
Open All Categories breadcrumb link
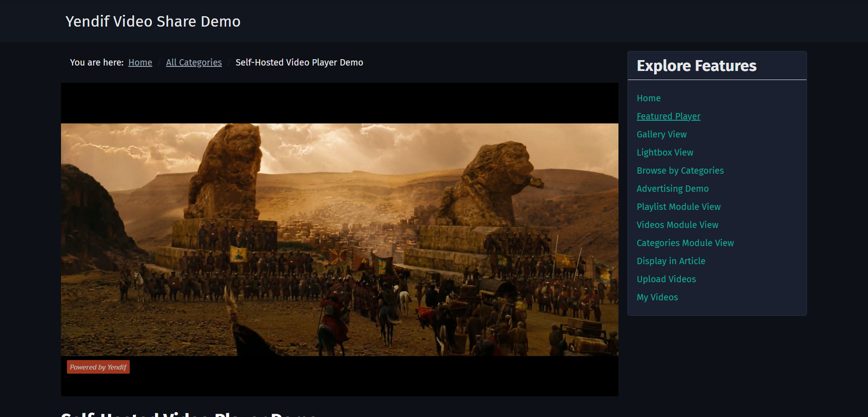(x=194, y=62)
